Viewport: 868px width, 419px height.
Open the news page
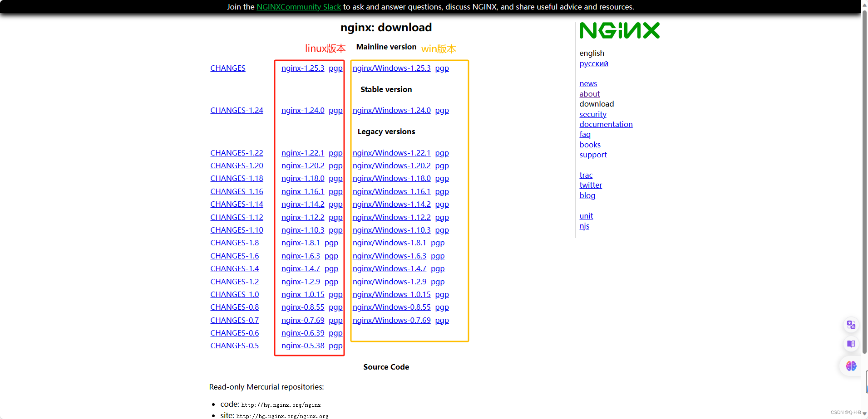click(x=588, y=83)
